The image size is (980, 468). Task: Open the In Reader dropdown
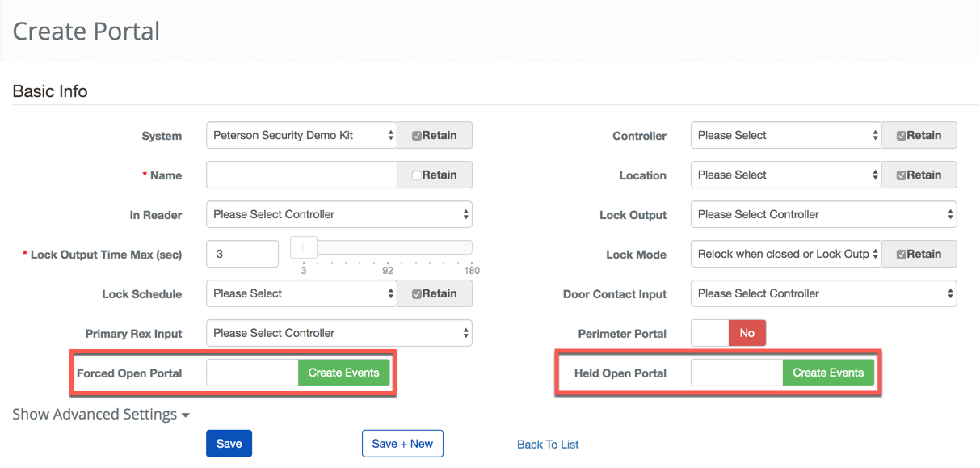tap(339, 215)
